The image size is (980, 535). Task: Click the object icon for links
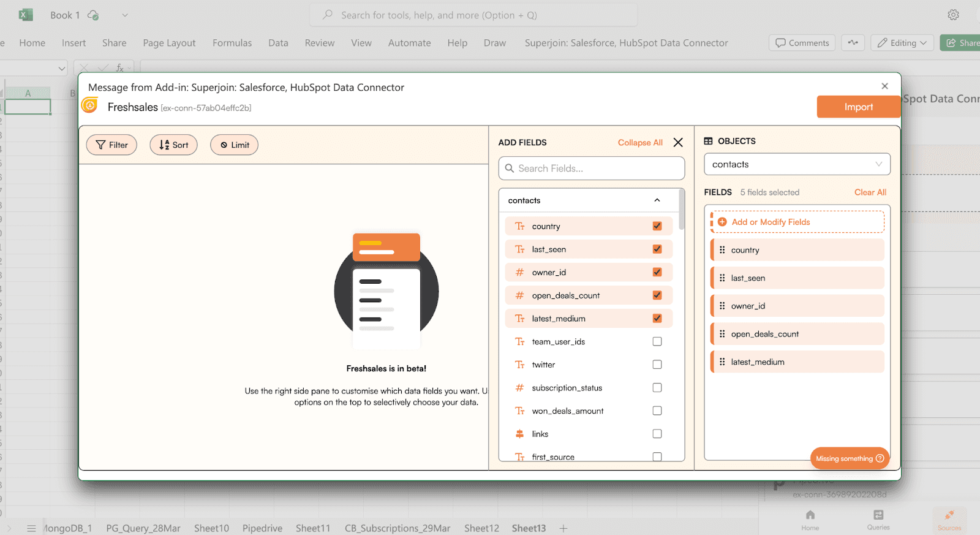(520, 434)
